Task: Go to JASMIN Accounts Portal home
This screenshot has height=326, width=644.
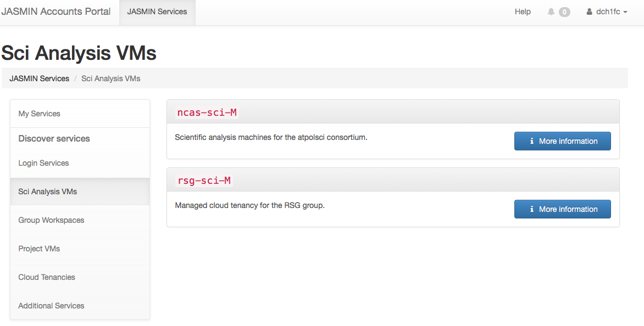Action: [x=56, y=12]
